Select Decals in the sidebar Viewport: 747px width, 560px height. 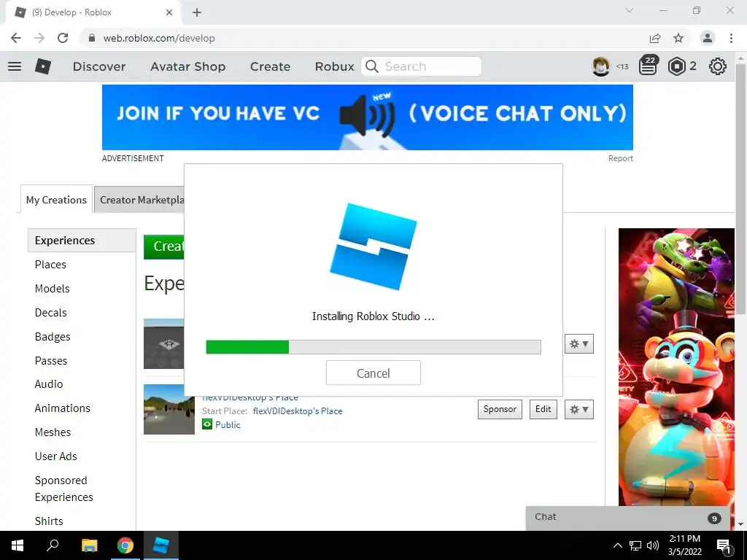[50, 312]
